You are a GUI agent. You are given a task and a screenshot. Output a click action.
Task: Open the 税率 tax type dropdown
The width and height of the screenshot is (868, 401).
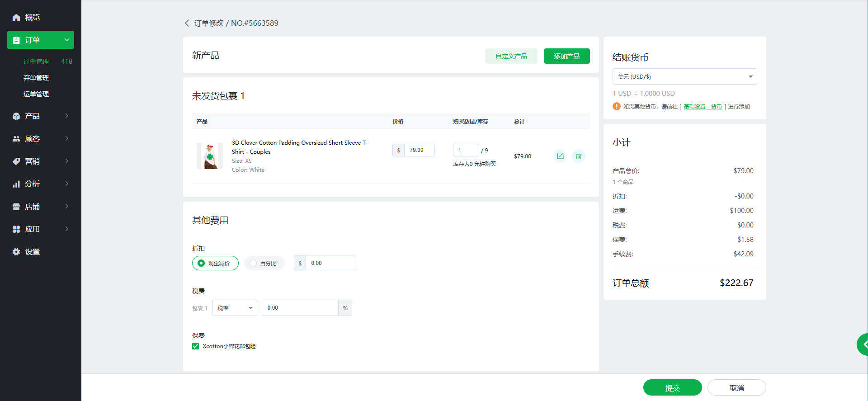pos(234,308)
